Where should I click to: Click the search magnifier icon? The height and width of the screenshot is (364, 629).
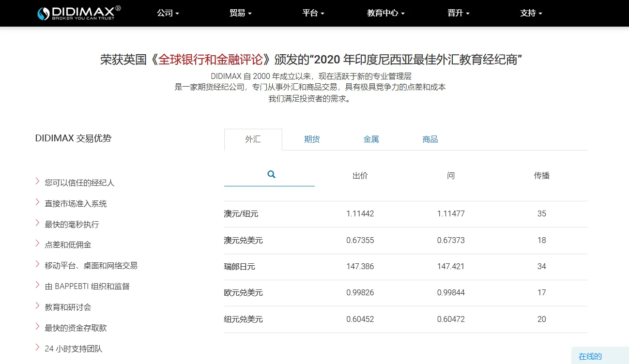click(x=271, y=174)
